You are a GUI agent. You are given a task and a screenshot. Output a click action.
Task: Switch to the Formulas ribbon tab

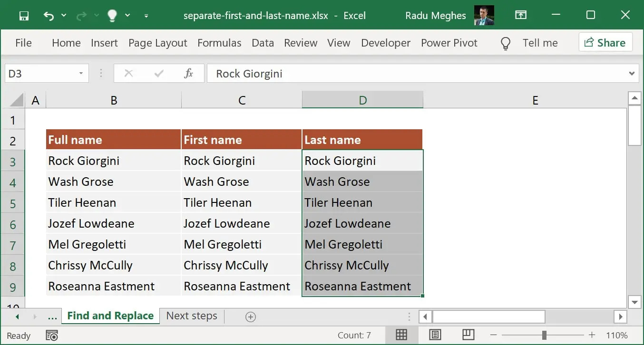pyautogui.click(x=219, y=43)
